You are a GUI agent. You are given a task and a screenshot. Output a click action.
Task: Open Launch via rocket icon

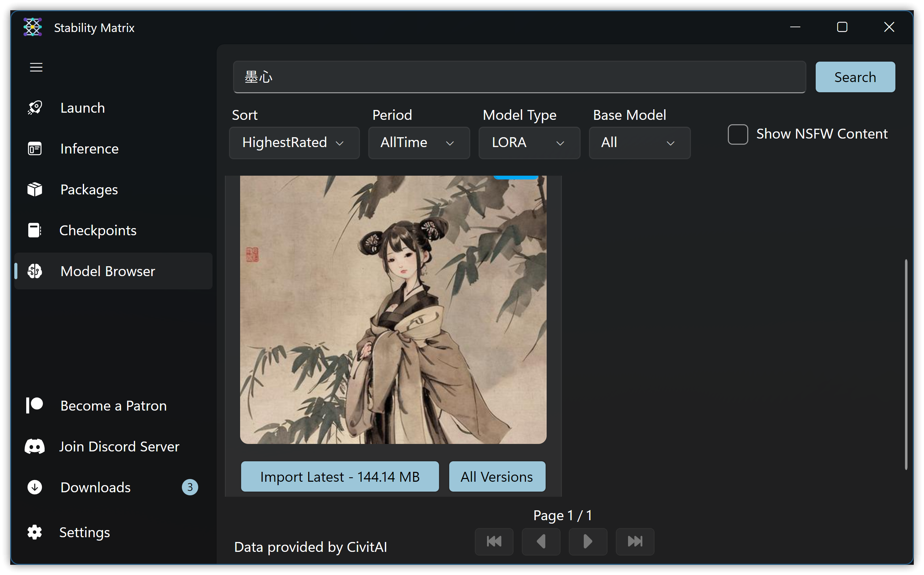[35, 108]
